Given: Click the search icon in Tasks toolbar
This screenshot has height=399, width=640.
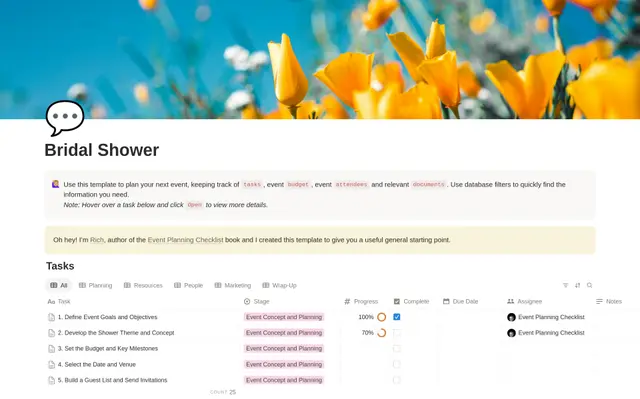Looking at the screenshot, I should tap(589, 285).
